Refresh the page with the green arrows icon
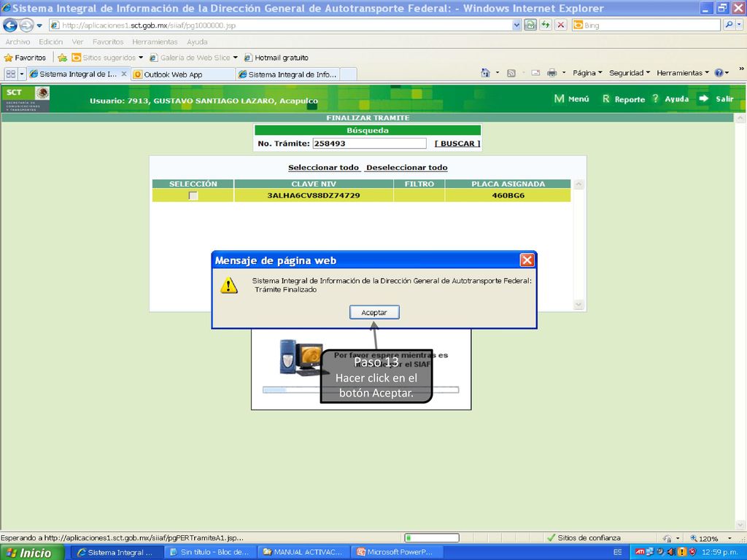Screen dimensions: 747x560 tap(546, 26)
